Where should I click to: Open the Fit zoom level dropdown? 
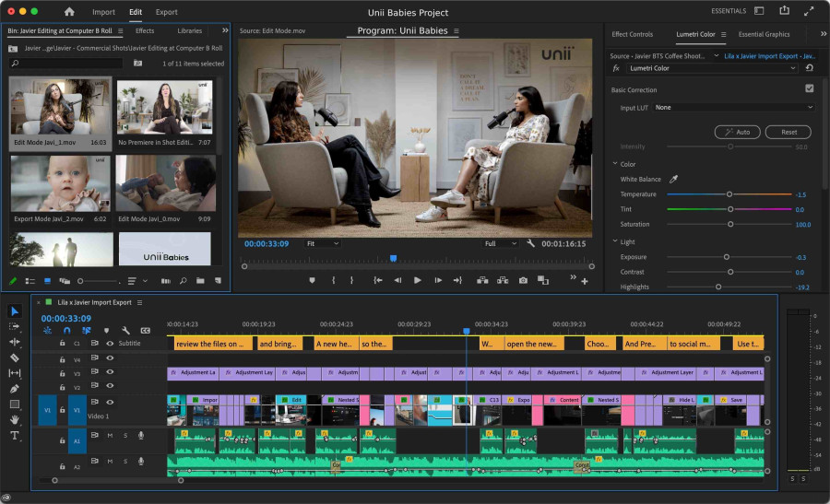[x=322, y=244]
